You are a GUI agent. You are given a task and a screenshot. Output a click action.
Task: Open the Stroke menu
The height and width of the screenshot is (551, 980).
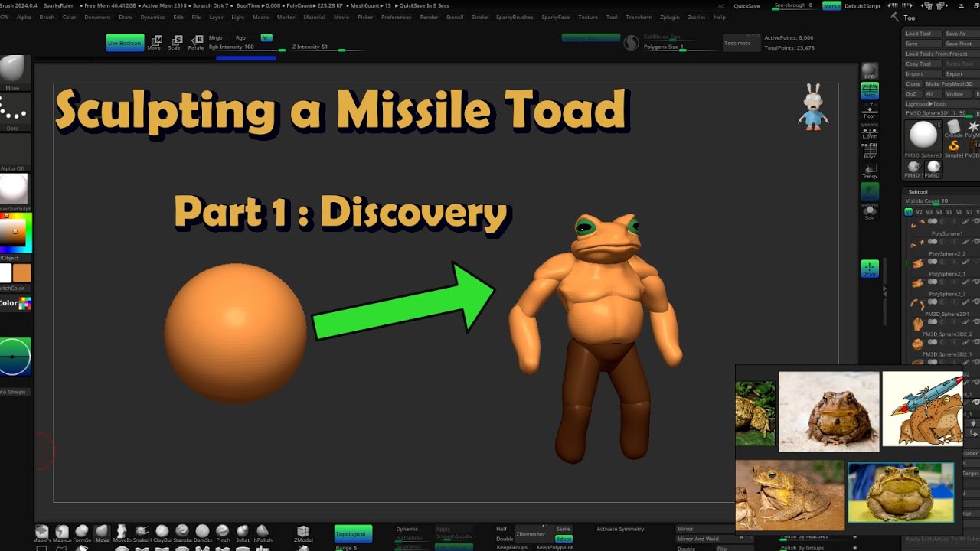[x=479, y=17]
